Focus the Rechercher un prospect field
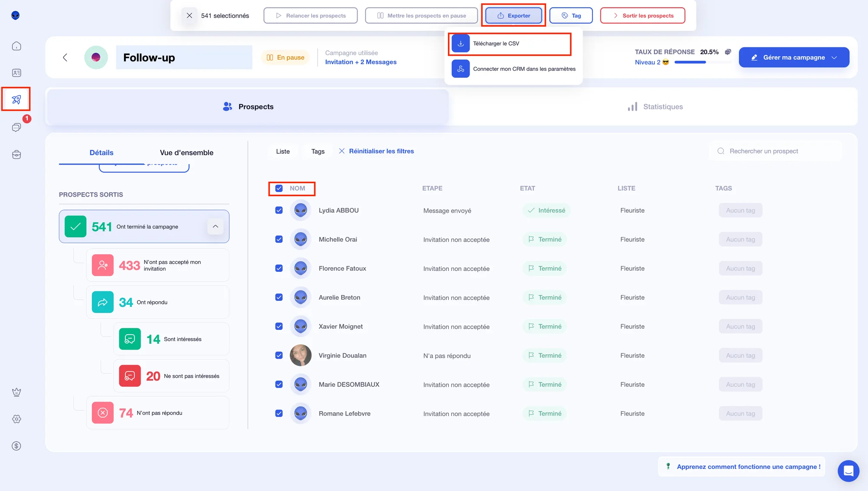This screenshot has height=491, width=868. 776,151
